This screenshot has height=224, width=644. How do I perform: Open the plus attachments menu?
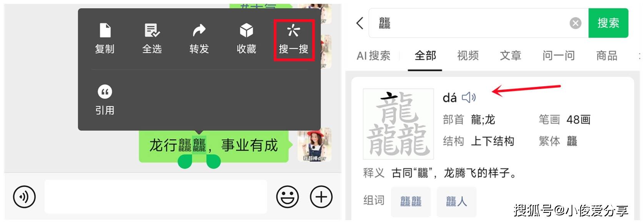click(x=321, y=197)
